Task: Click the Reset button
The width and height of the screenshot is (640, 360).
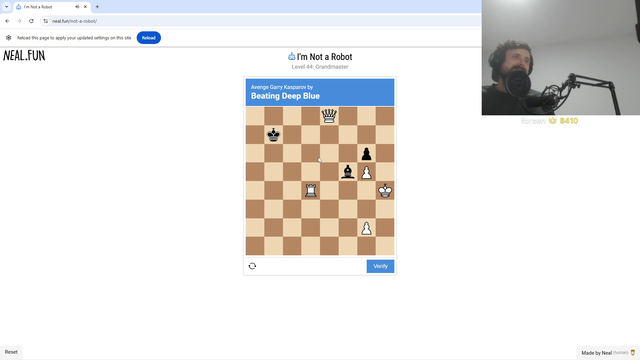Action: [11, 352]
